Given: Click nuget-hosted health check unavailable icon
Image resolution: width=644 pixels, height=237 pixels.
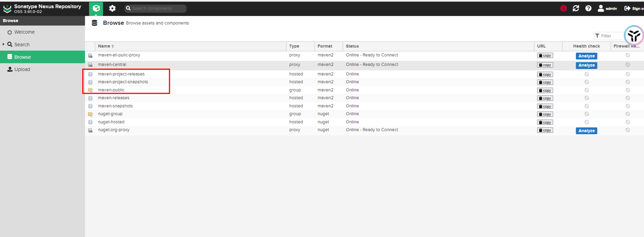Looking at the screenshot, I should (587, 122).
